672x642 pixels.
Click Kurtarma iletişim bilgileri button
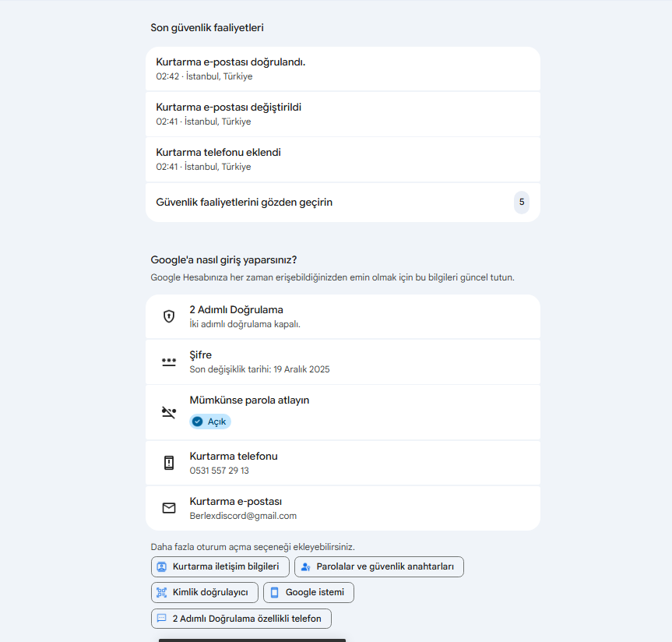pos(220,567)
